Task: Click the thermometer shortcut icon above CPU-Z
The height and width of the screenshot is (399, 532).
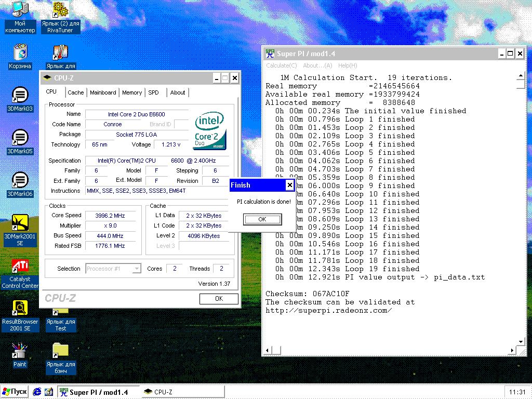Action: pyautogui.click(x=61, y=54)
